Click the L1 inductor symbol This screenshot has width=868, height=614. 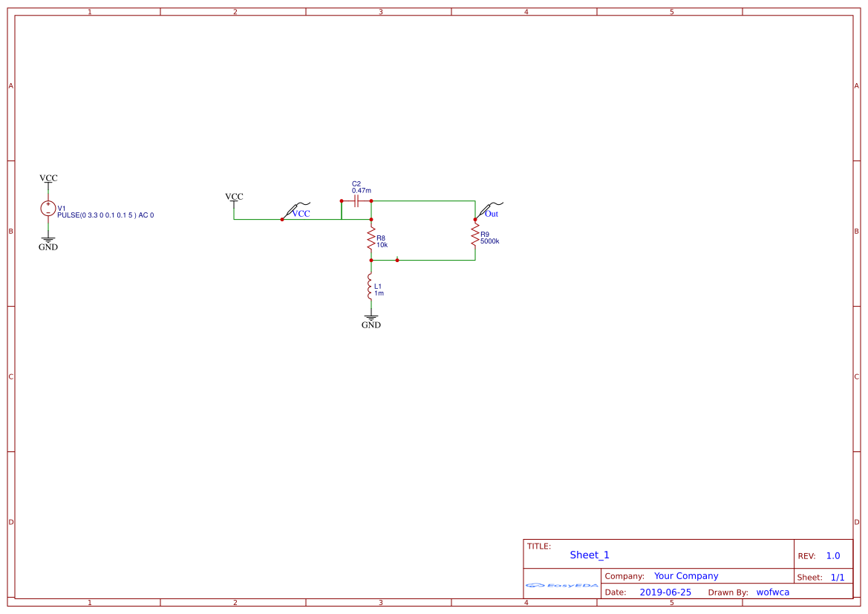[x=371, y=287]
